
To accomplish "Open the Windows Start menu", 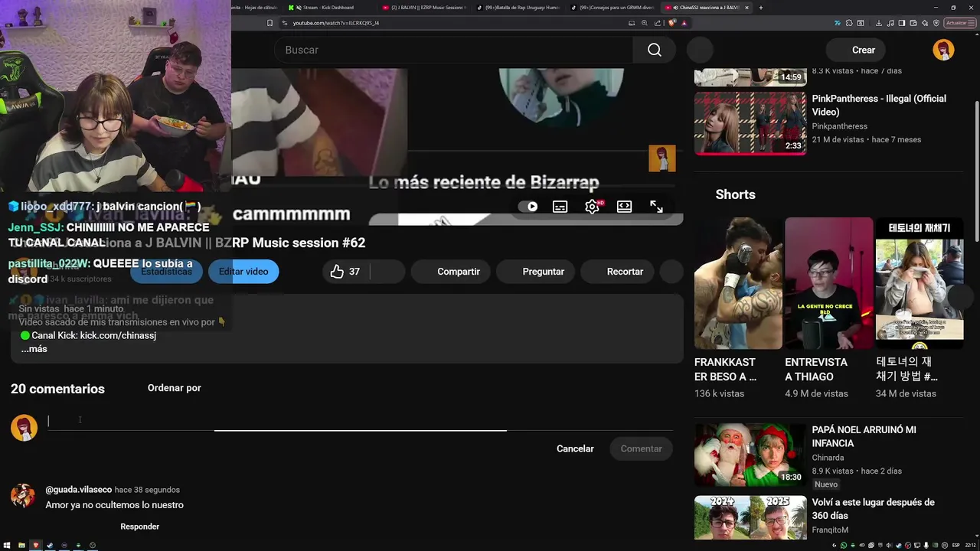I will [x=8, y=546].
